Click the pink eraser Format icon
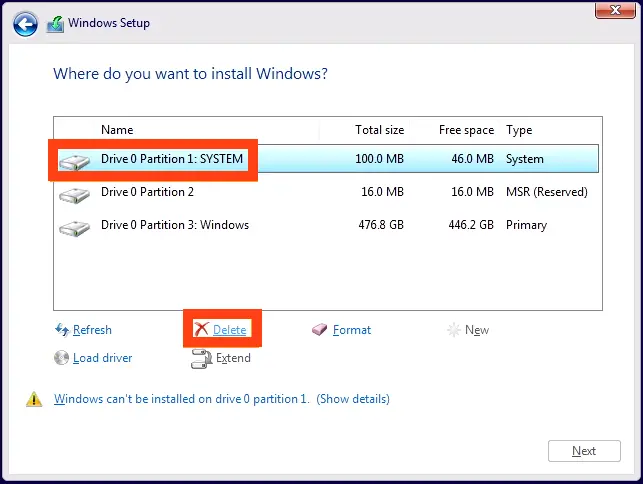Screen dimensions: 643x484 [x=319, y=329]
